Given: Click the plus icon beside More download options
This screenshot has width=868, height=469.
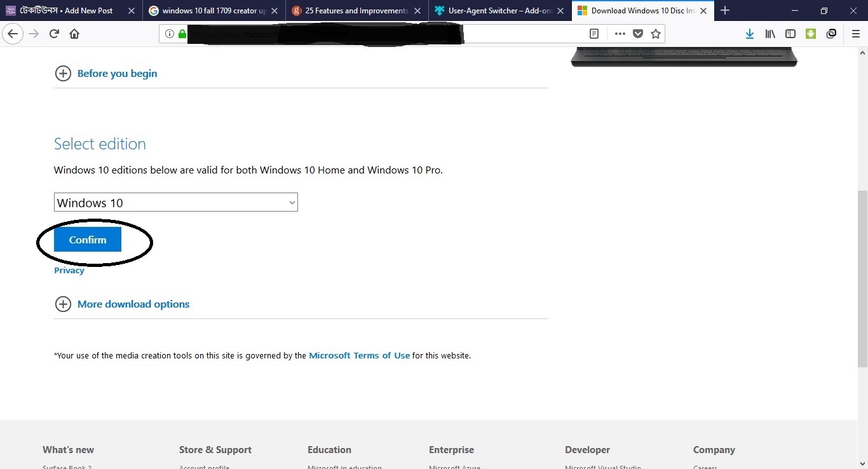Looking at the screenshot, I should coord(63,304).
